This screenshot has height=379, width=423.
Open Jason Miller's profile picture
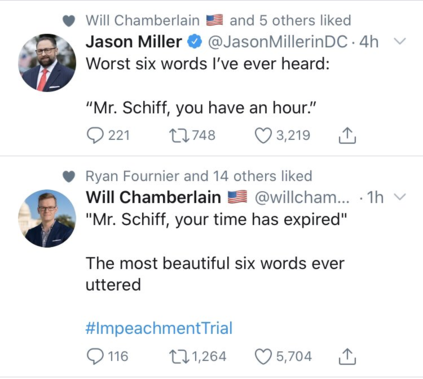click(47, 63)
